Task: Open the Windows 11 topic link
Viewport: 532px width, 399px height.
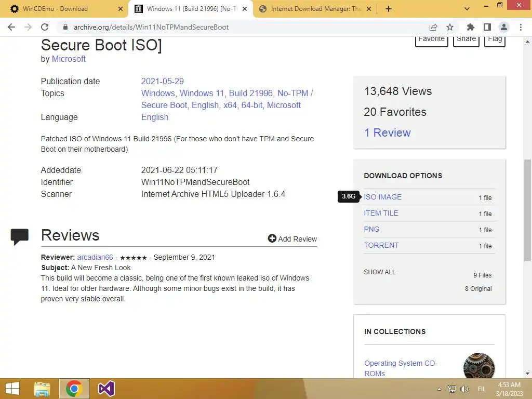Action: [x=202, y=94]
